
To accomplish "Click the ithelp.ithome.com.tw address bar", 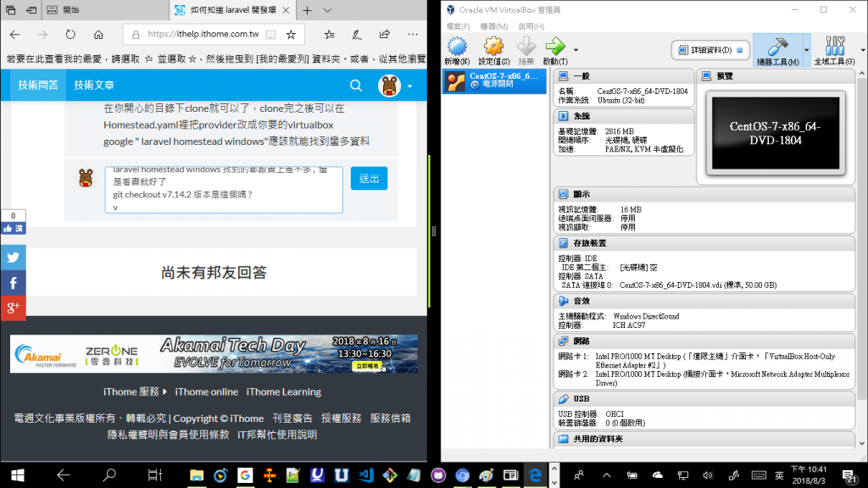I will click(203, 34).
